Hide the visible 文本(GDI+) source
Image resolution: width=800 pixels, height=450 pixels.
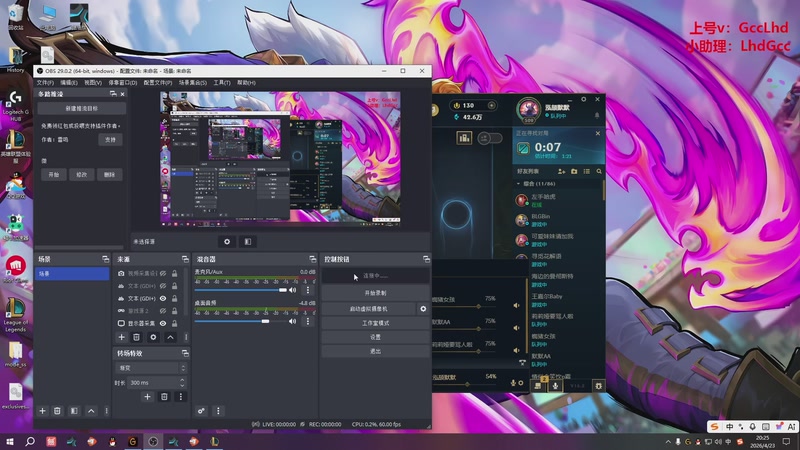pyautogui.click(x=163, y=298)
